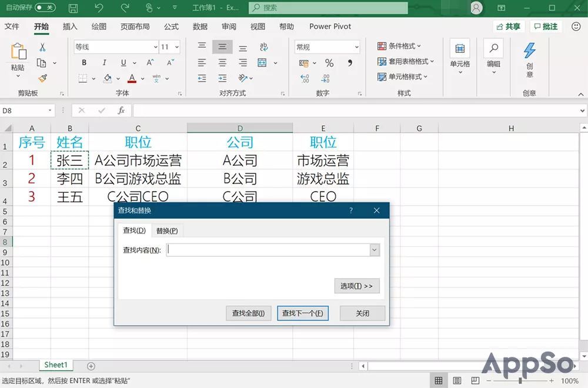The height and width of the screenshot is (388, 588).
Task: Click the Cut scissors icon
Action: (42, 47)
